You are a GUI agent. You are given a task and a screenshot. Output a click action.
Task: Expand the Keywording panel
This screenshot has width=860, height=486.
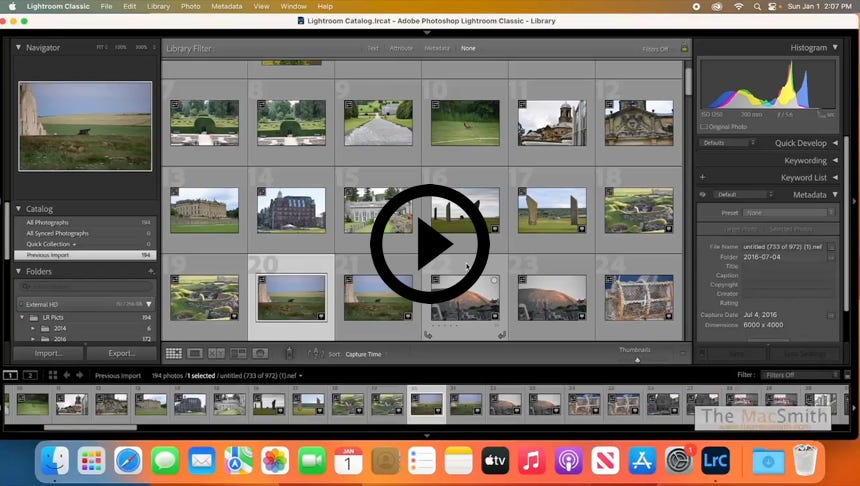pyautogui.click(x=835, y=160)
